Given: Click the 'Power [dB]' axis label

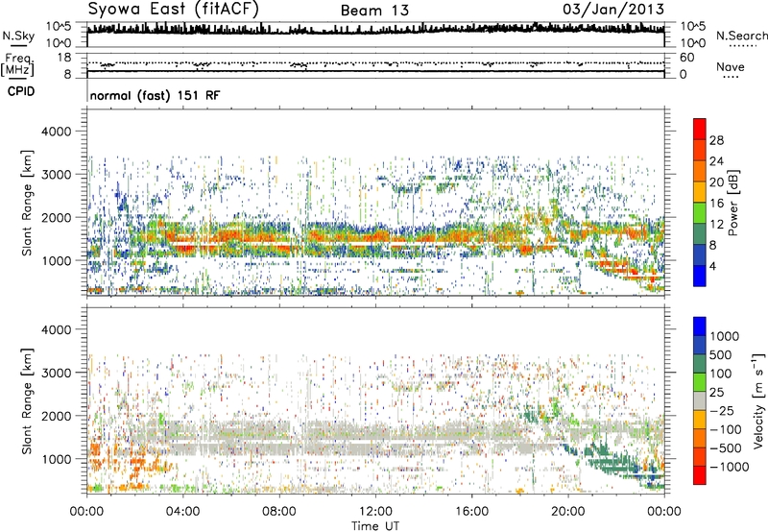Looking at the screenshot, I should pos(732,203).
